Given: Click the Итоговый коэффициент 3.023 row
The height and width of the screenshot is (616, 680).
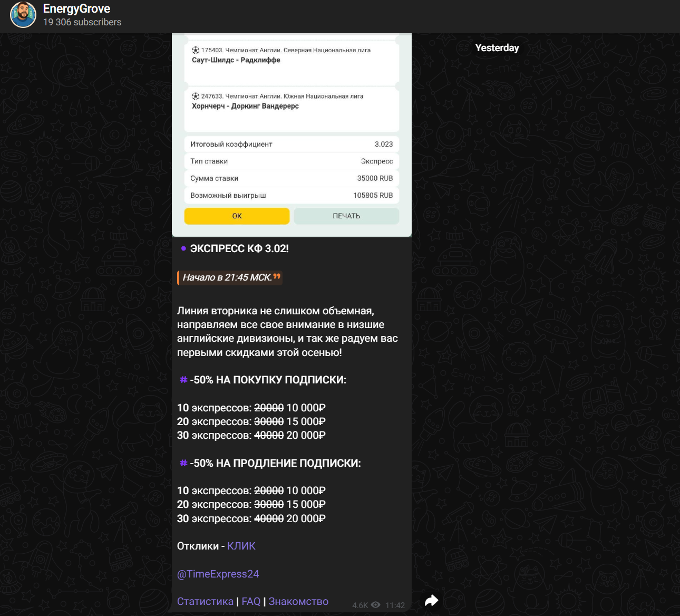Looking at the screenshot, I should (x=292, y=144).
